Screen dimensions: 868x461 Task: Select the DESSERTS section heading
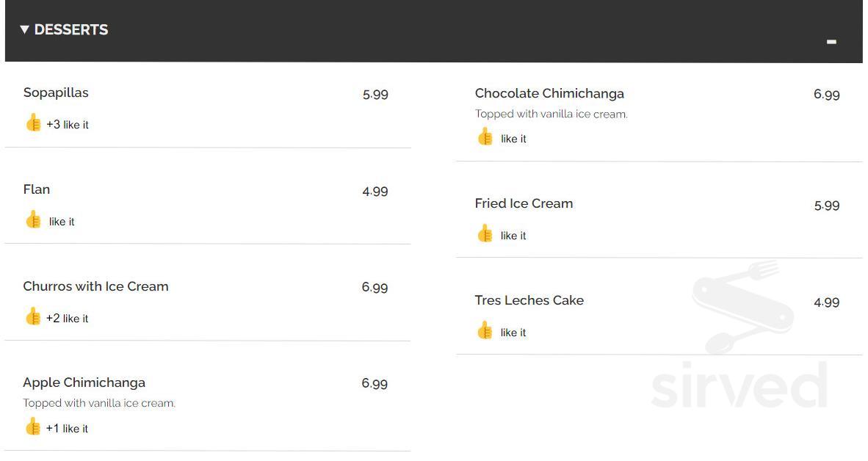coord(71,30)
